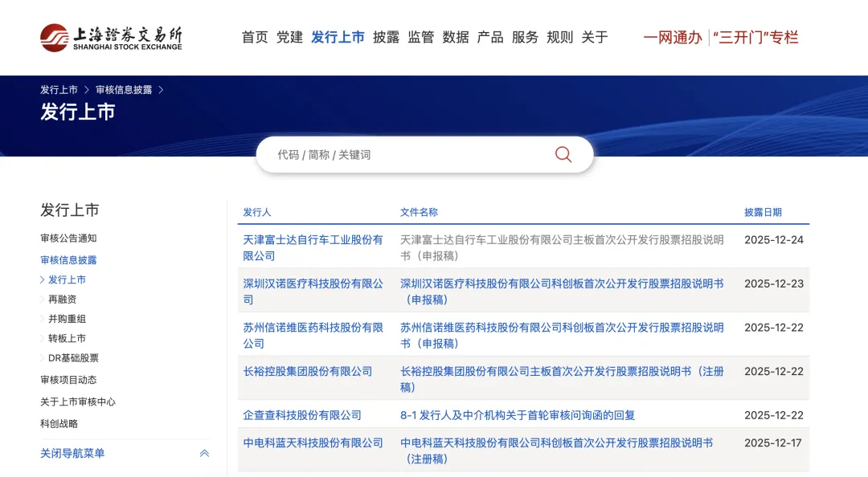Select 发行上市 sidebar sub-item
Image resolution: width=868 pixels, height=477 pixels.
[67, 279]
